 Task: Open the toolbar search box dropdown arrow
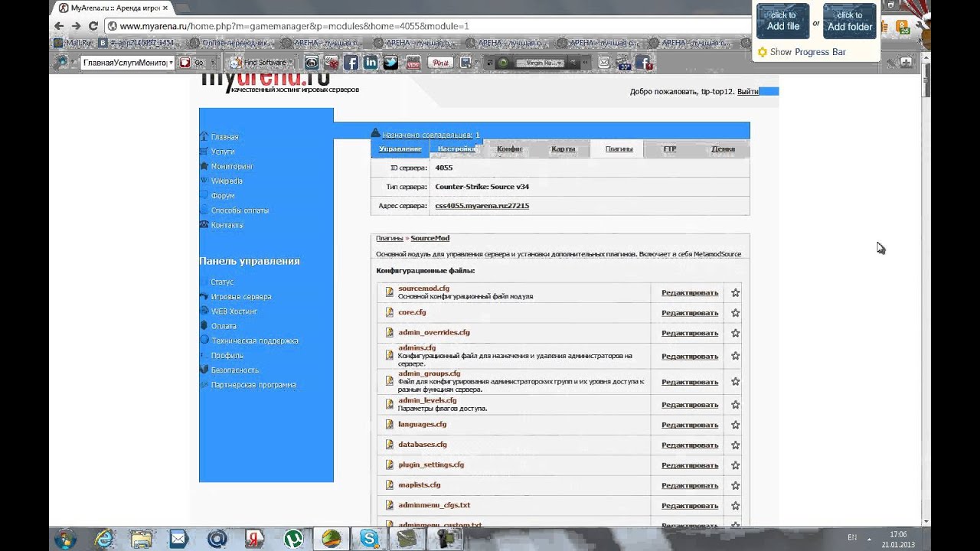tap(171, 63)
